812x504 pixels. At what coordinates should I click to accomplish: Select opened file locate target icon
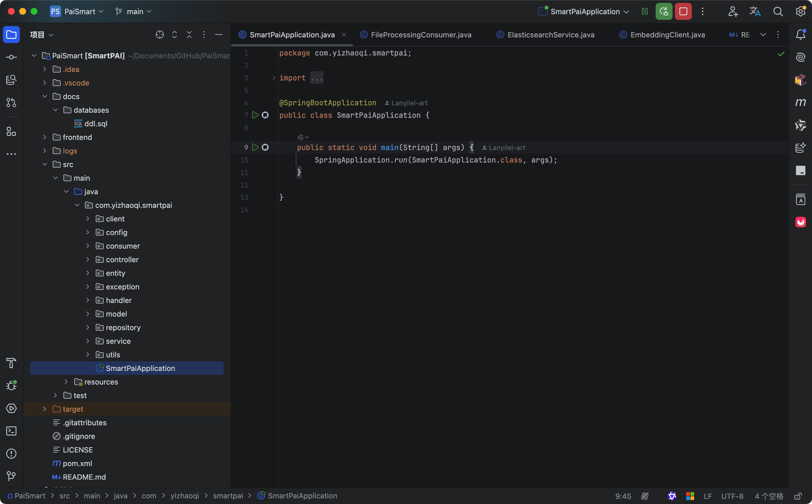160,35
